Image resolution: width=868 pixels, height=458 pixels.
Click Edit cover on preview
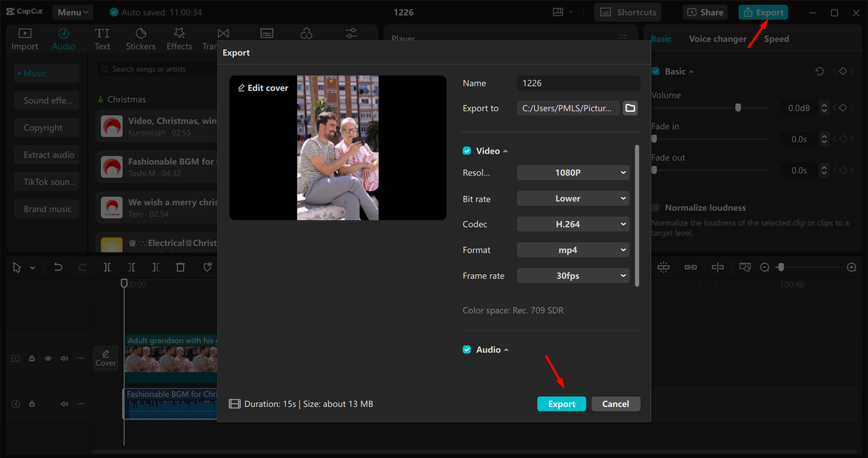coord(263,88)
